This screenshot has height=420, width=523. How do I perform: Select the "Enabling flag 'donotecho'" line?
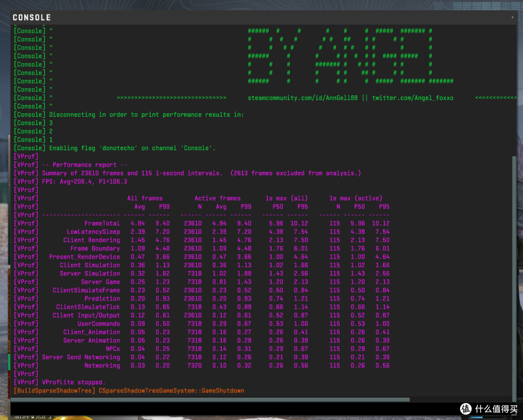point(115,148)
